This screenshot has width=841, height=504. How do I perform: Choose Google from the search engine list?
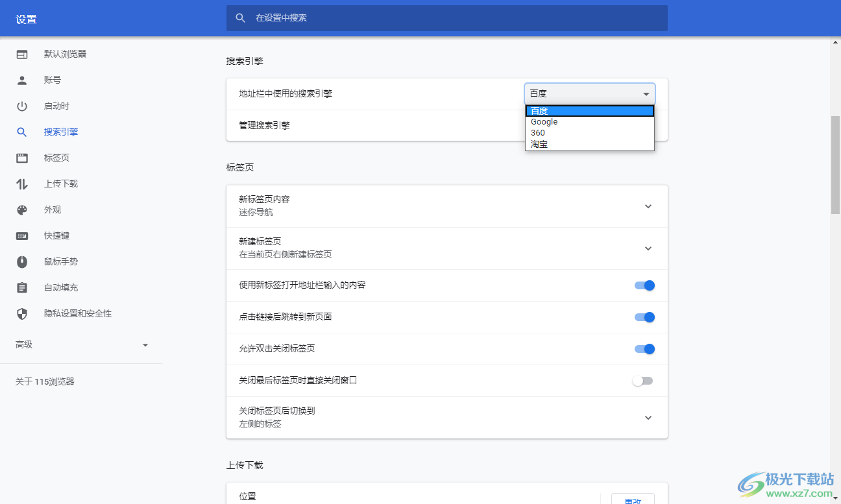[x=590, y=122]
